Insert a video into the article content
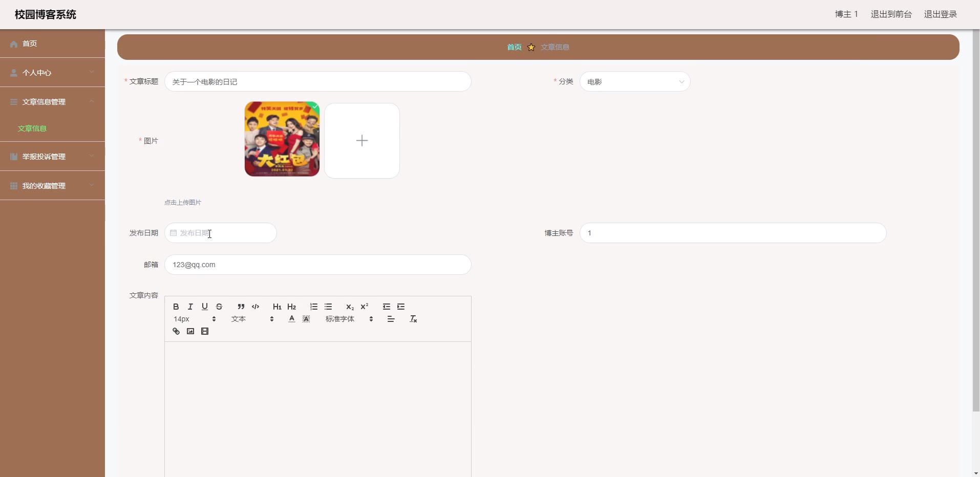 (204, 331)
